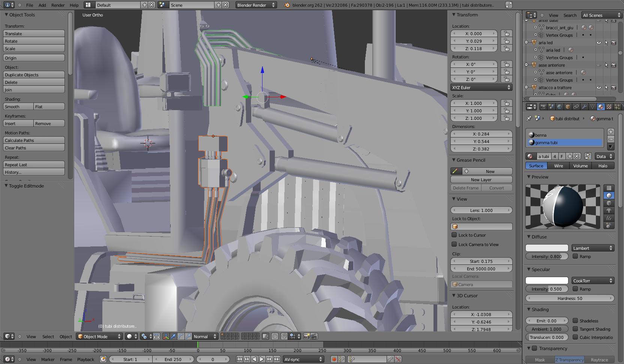This screenshot has height=364, width=624.
Task: Open the Object Data tab (triangle mesh icon)
Action: [592, 107]
